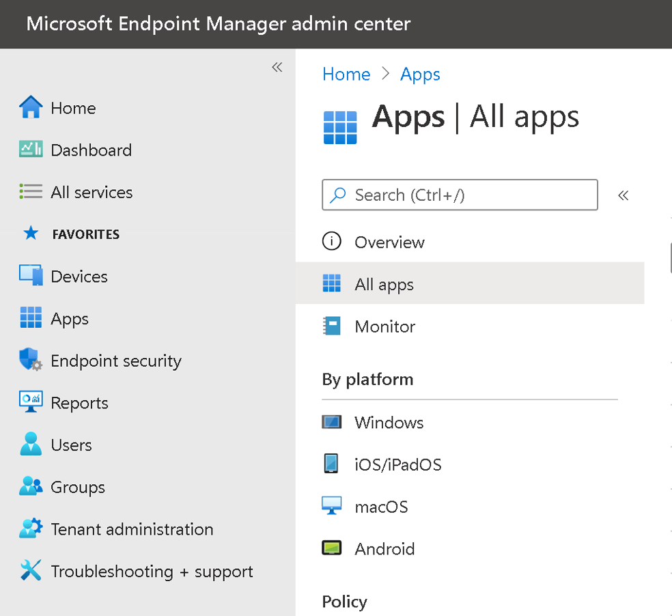Viewport: 672px width, 616px height.
Task: Navigate to Home via the breadcrumb
Action: 346,74
